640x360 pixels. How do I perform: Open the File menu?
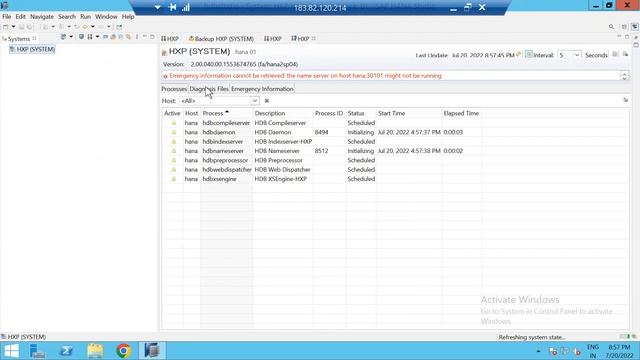[7, 17]
